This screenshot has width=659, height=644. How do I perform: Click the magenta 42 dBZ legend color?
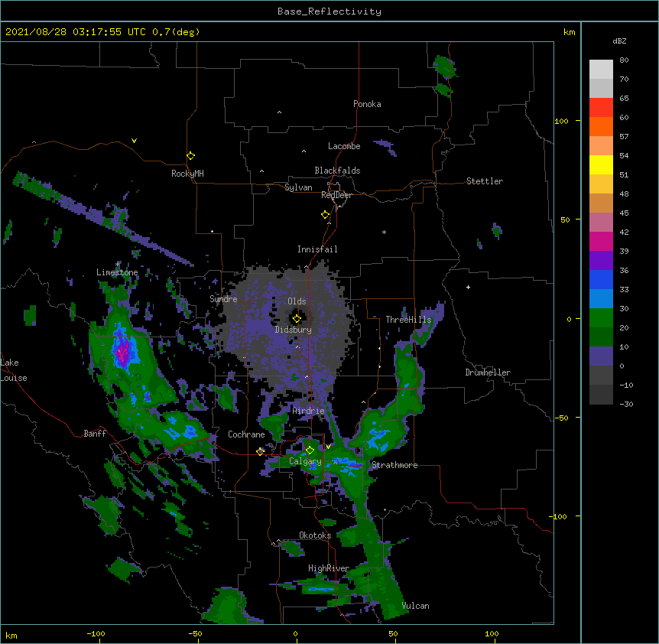click(601, 241)
